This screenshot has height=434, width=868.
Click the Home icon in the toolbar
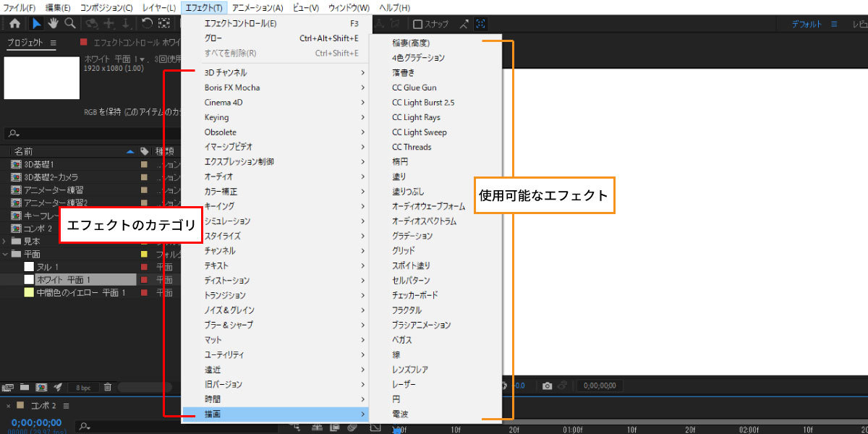click(14, 24)
